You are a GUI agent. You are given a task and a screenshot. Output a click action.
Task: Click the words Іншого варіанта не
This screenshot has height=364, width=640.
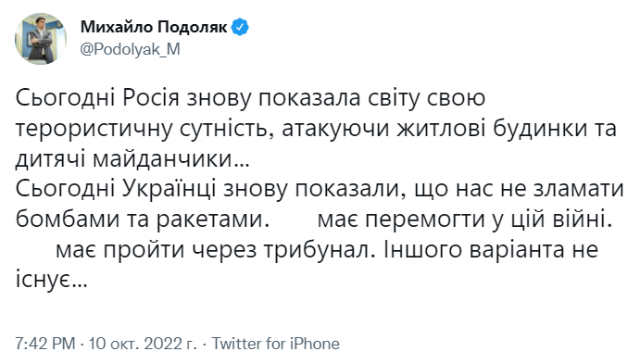pos(491,249)
